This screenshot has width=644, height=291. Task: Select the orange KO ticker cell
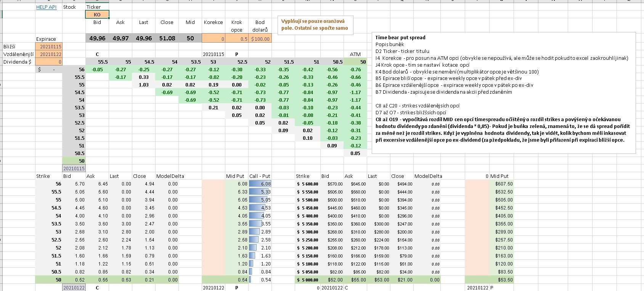97,14
